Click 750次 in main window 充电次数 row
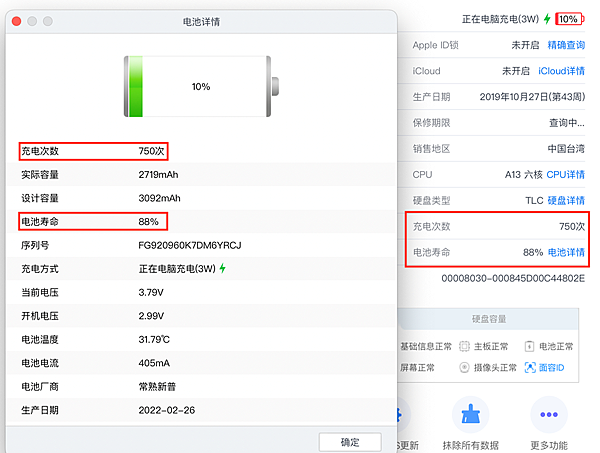Viewport: 600px width, 453px height. pyautogui.click(x=572, y=226)
